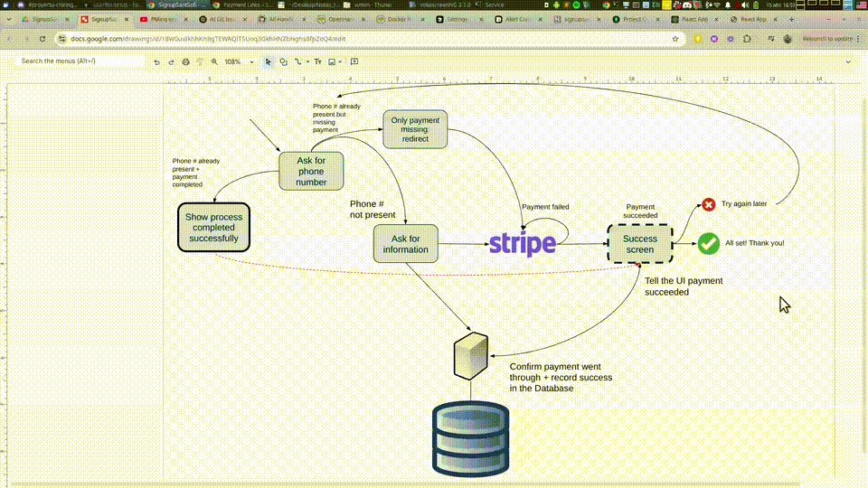Click the 'Confirm payment went through' text
Viewport: 868px width, 488px height.
point(561,378)
